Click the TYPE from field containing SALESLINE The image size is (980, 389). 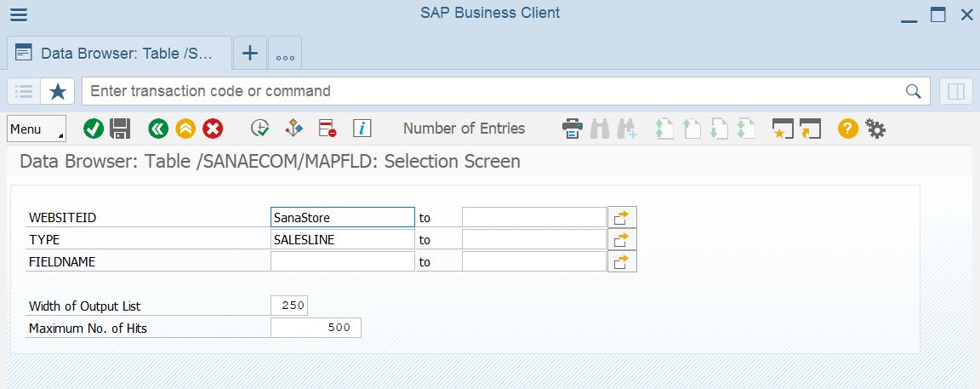click(343, 239)
